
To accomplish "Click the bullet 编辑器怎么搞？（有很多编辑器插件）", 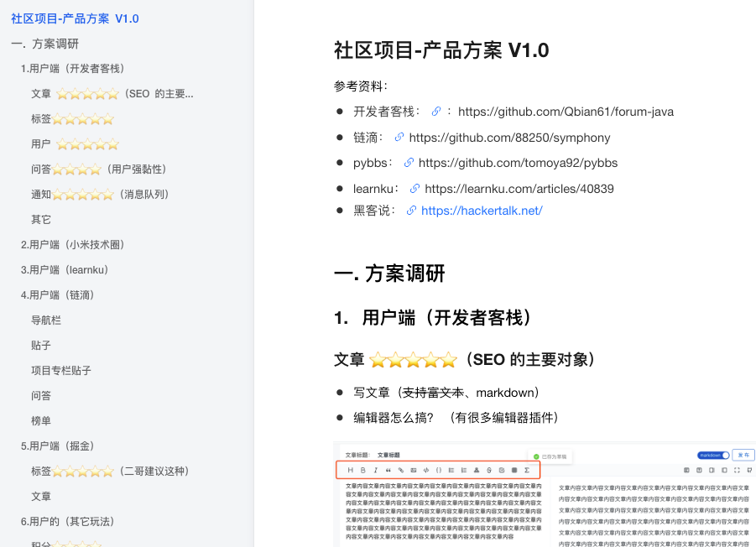I will click(x=456, y=417).
